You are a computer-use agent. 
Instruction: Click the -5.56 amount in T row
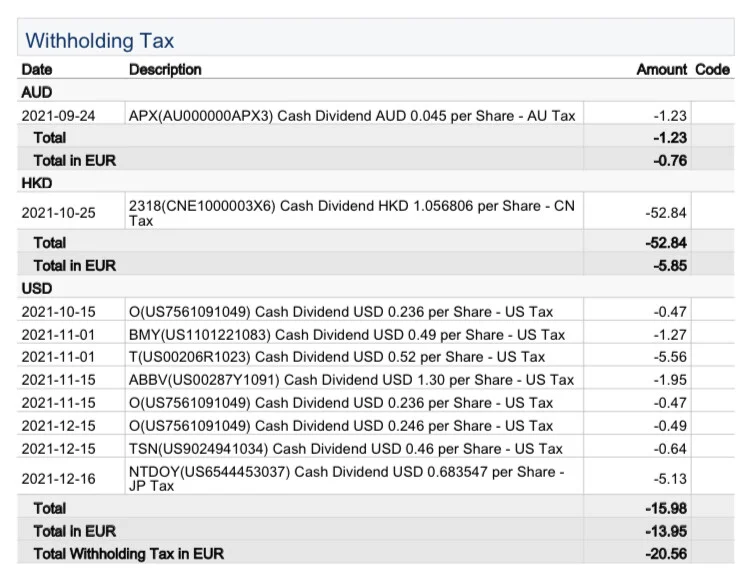point(670,357)
